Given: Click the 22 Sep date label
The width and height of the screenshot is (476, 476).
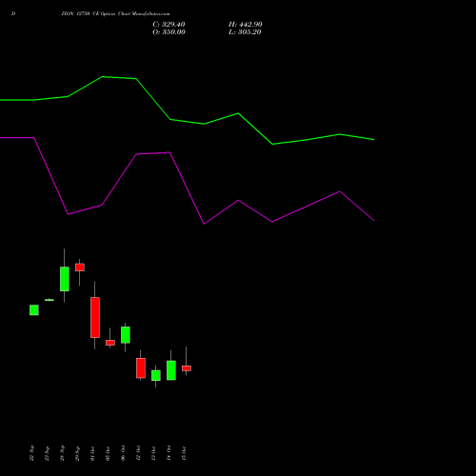Looking at the screenshot, I should 31,453.
